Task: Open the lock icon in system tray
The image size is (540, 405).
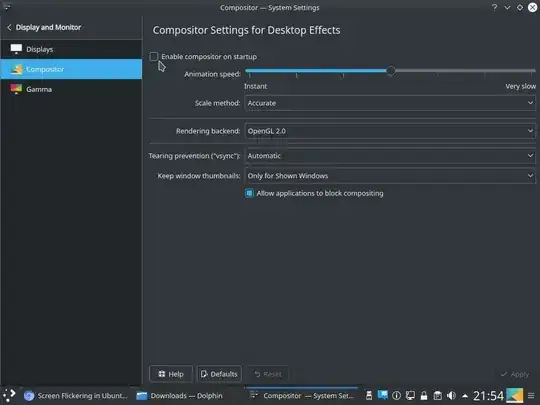Action: 424,396
